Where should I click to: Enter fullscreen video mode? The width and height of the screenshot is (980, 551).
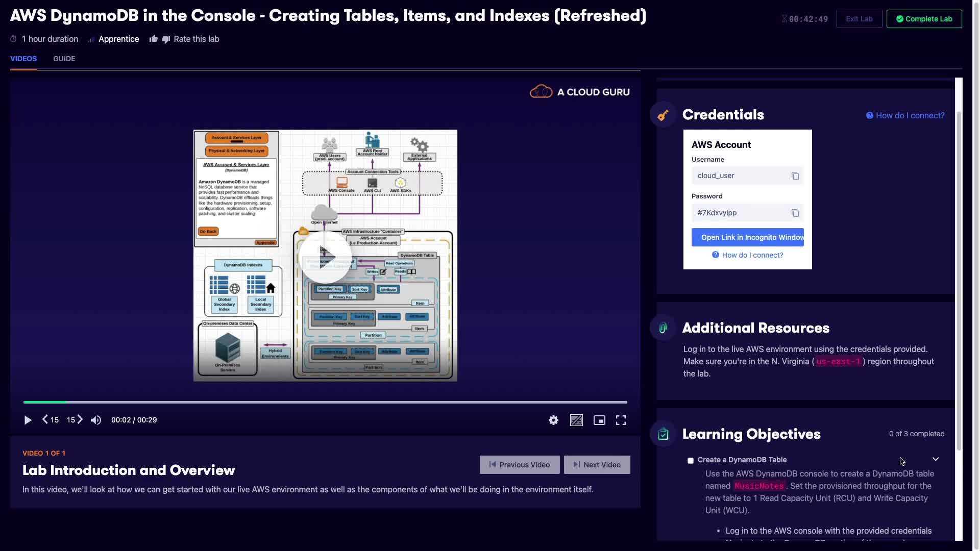[x=621, y=420]
